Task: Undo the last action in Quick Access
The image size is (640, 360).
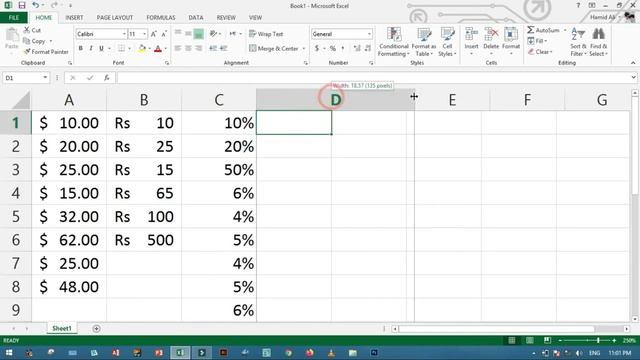Action: [36, 5]
